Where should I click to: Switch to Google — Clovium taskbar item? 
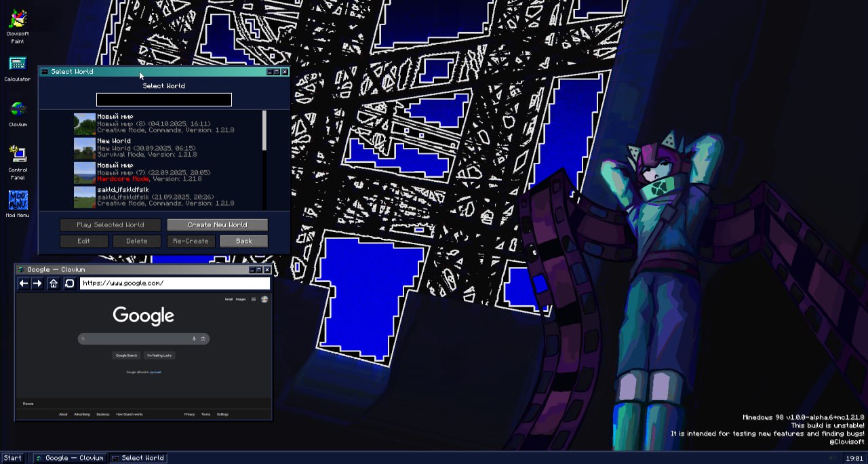(x=70, y=458)
